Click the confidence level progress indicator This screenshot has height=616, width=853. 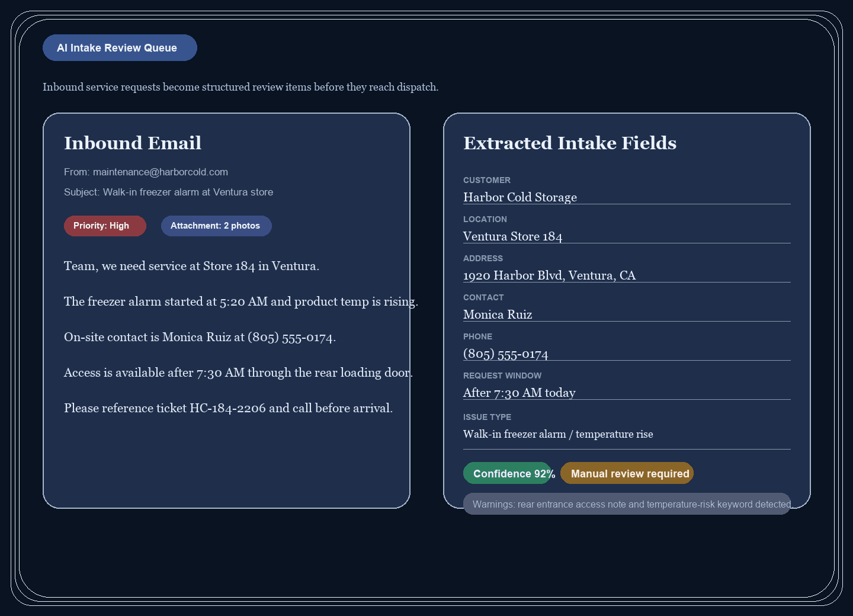coord(508,473)
